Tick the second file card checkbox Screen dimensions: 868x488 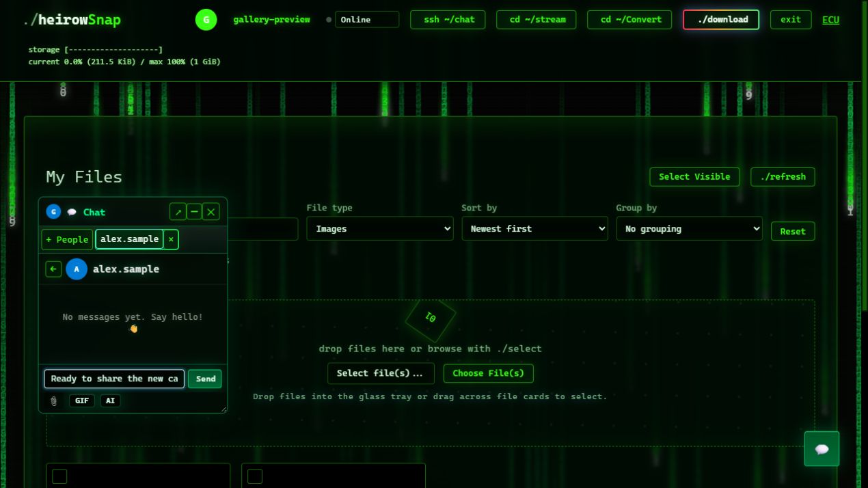click(255, 476)
